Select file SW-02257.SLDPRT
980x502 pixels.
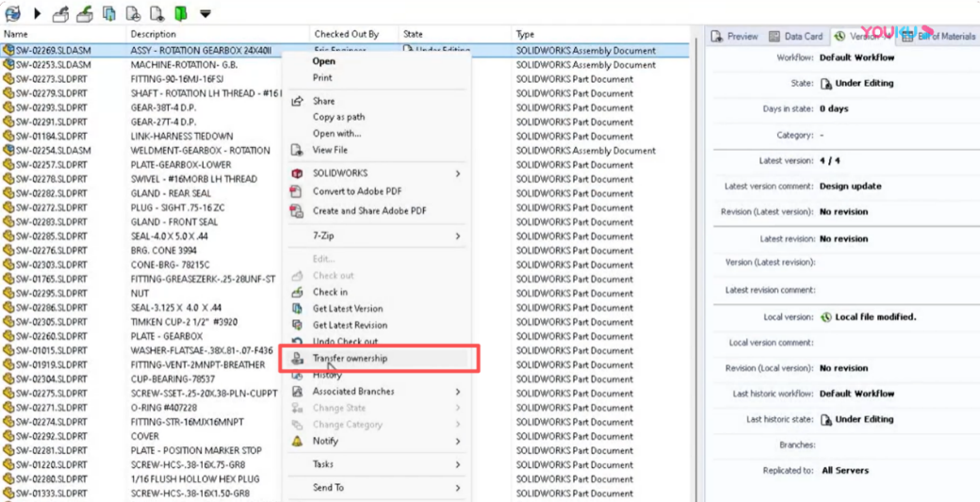[x=53, y=165]
